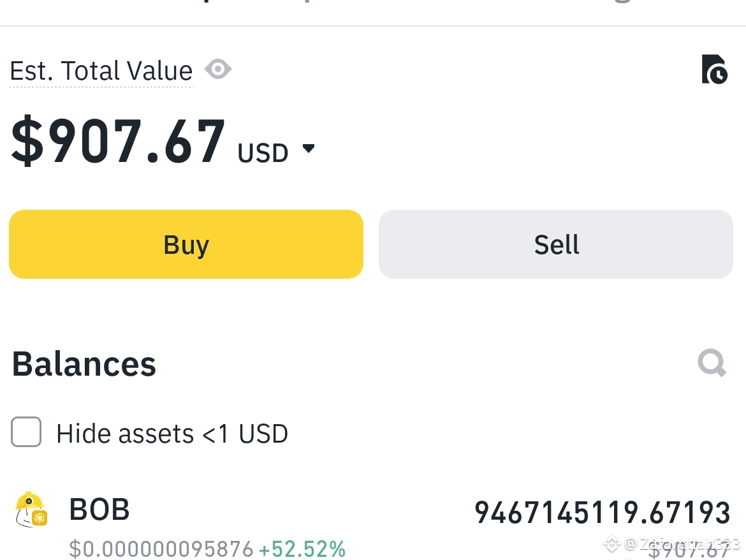This screenshot has width=746, height=560.
Task: Click the 'Hide assets <1 USD' label
Action: pyautogui.click(x=172, y=434)
